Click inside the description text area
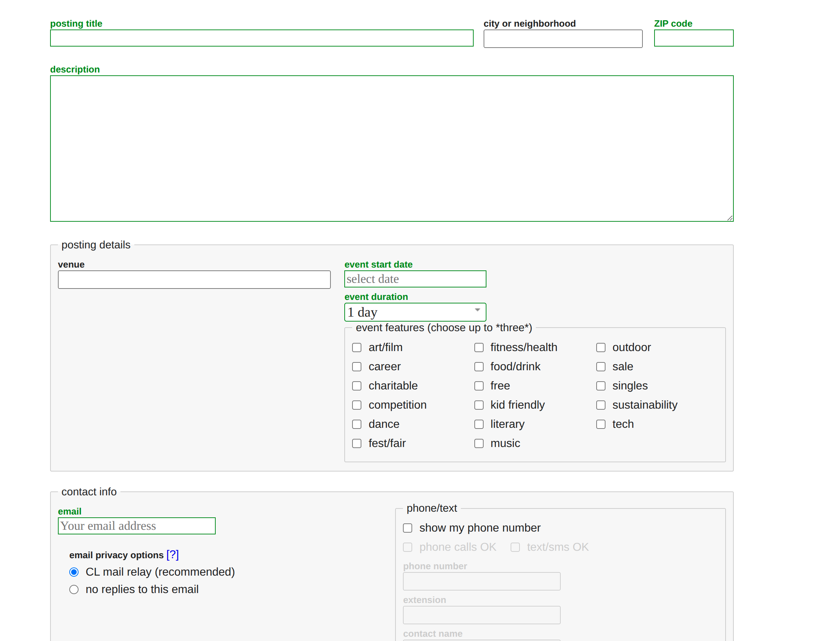The width and height of the screenshot is (840, 641). tap(391, 148)
